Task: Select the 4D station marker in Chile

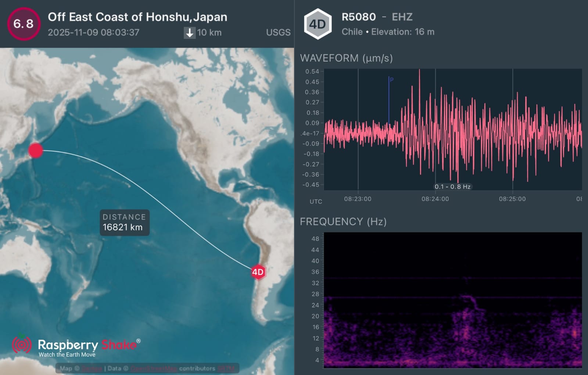Action: pos(258,272)
